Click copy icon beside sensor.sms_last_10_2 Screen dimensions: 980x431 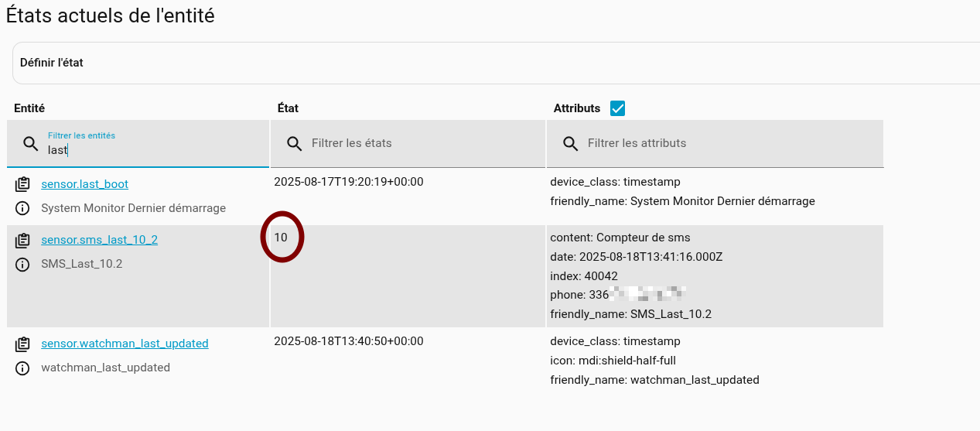coord(22,241)
